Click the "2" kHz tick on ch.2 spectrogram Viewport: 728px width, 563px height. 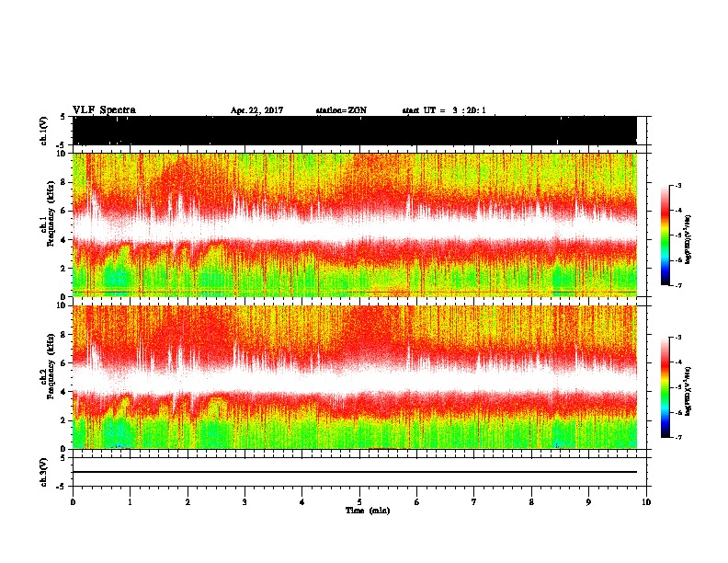63,420
